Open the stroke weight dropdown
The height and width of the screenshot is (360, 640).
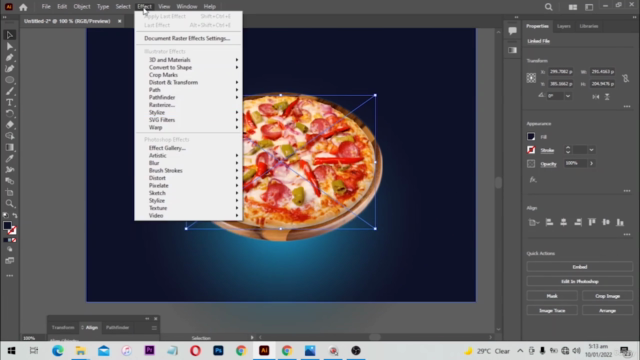(x=591, y=150)
